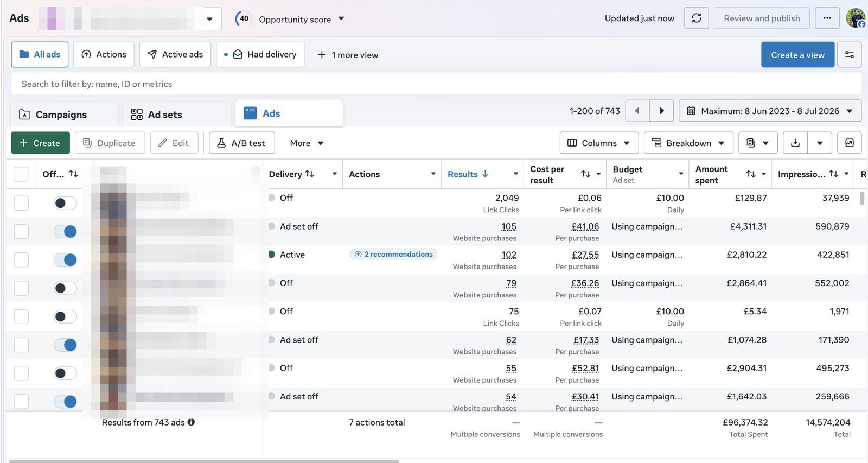Toggle off the ad with 105 purchases
Screen dimensions: 868x463
(65, 231)
